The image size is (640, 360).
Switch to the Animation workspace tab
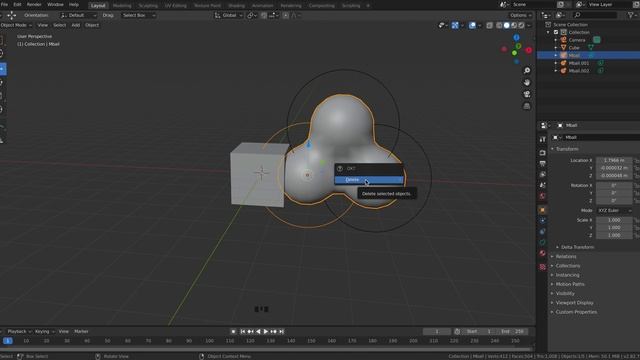click(262, 6)
